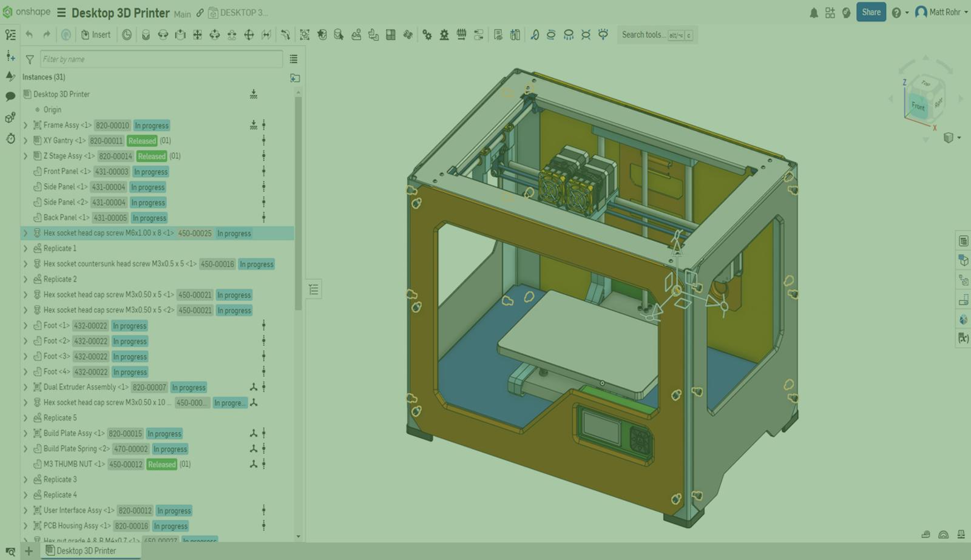Open the notifications bell
Image resolution: width=971 pixels, height=560 pixels.
click(814, 13)
